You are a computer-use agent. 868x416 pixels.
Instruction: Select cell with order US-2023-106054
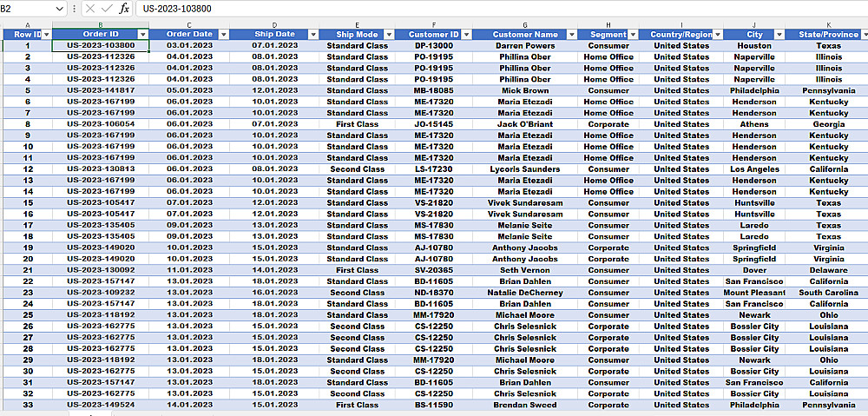pos(101,125)
